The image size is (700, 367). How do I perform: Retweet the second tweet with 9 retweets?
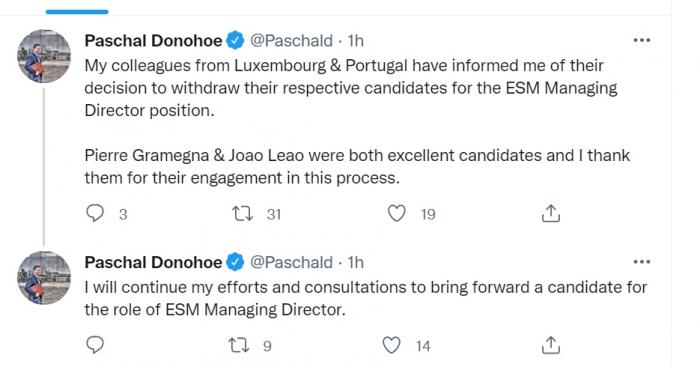(238, 345)
